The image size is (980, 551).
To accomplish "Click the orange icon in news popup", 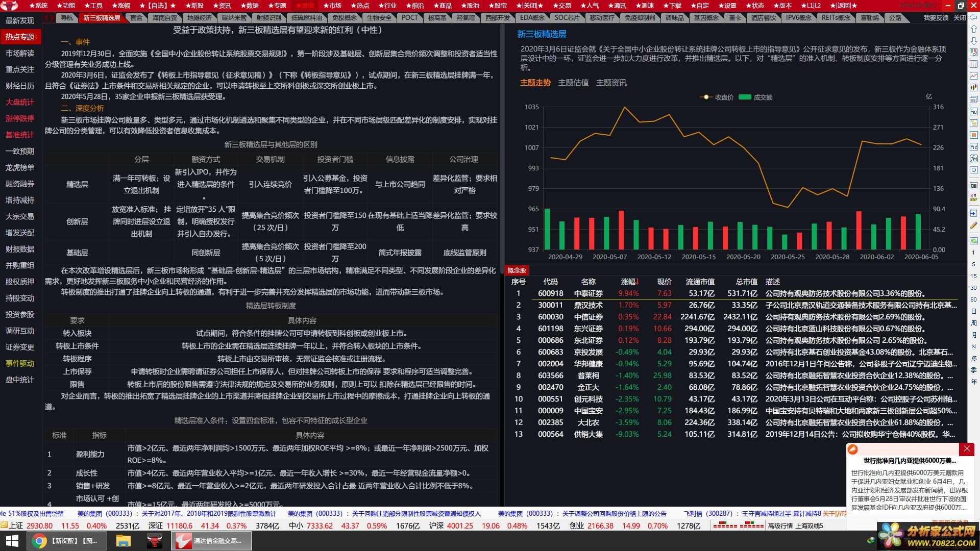I will (x=853, y=449).
